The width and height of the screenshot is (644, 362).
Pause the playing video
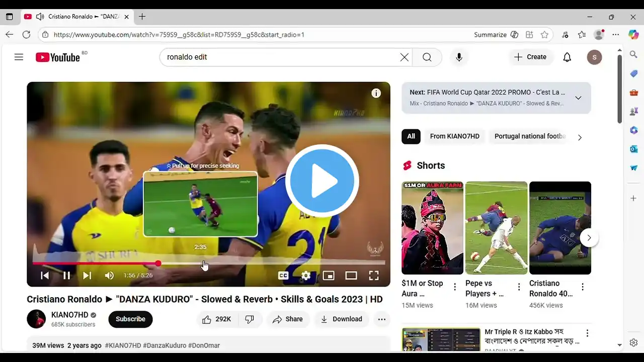[x=66, y=276]
